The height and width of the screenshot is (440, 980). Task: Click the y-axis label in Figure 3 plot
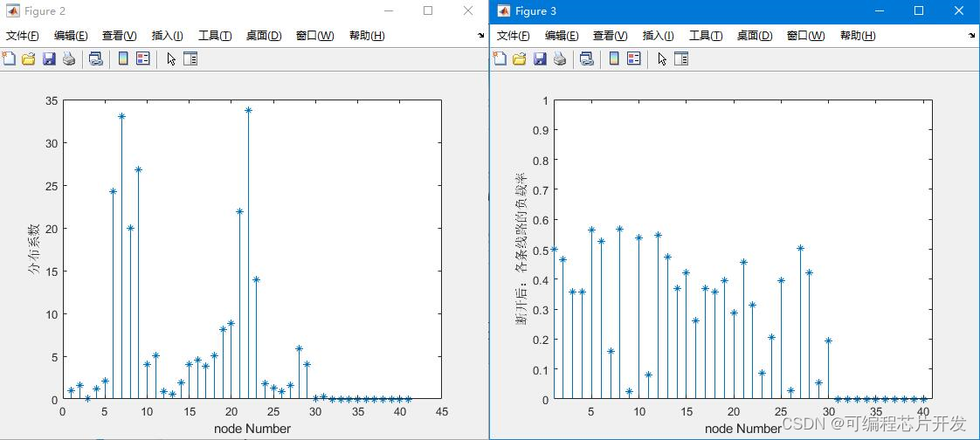pyautogui.click(x=520, y=250)
